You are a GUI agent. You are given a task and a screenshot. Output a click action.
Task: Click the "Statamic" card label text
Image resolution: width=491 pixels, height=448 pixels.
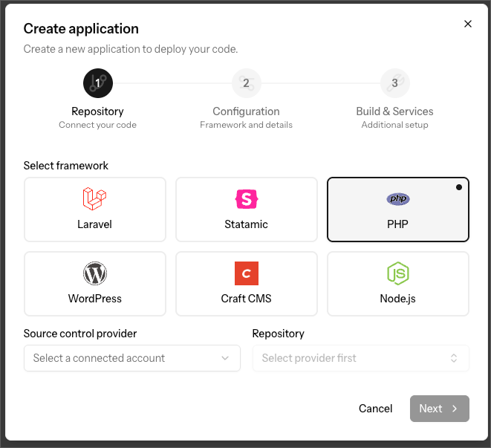(x=246, y=224)
